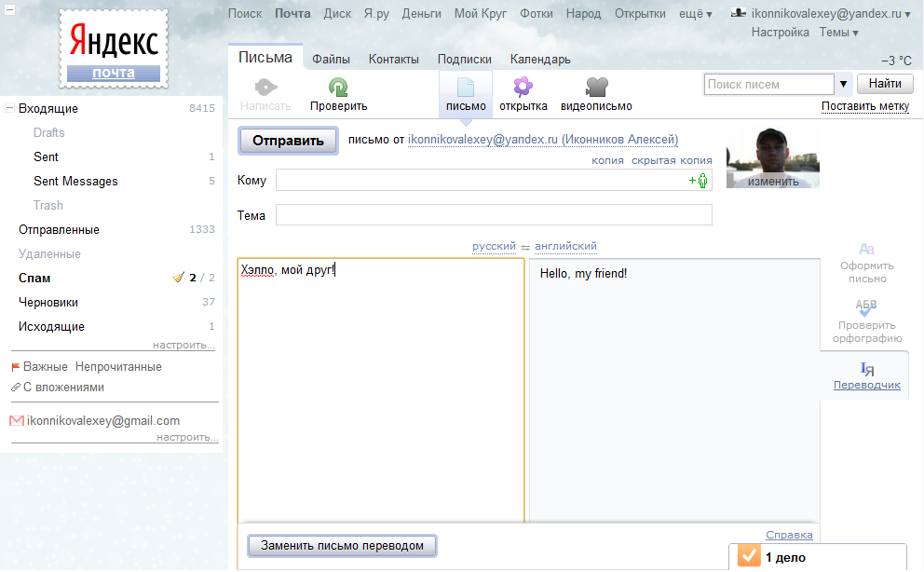Click the Кому recipient field
Image resolution: width=924 pixels, height=572 pixels.
coord(494,180)
